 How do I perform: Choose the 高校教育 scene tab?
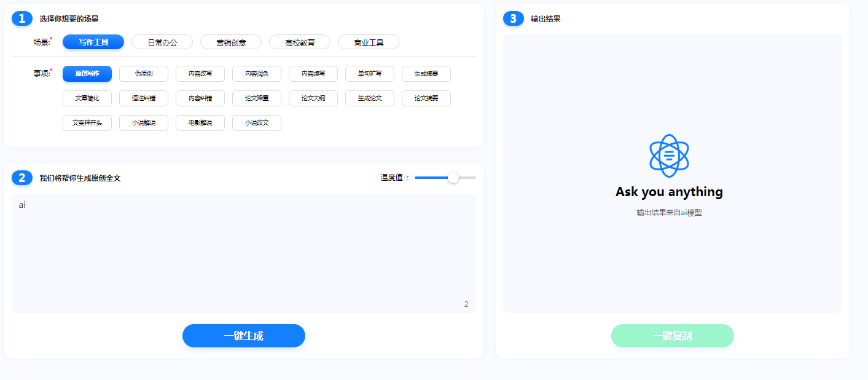(300, 42)
